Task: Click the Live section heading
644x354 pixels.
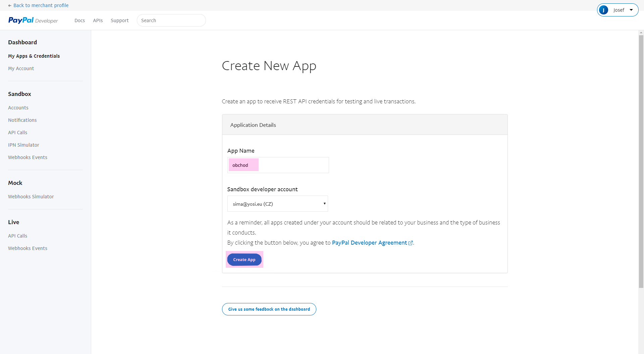Action: pos(13,222)
